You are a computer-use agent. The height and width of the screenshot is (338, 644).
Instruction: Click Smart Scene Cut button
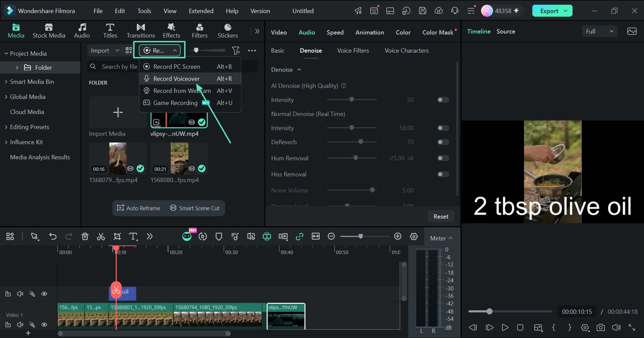click(195, 208)
